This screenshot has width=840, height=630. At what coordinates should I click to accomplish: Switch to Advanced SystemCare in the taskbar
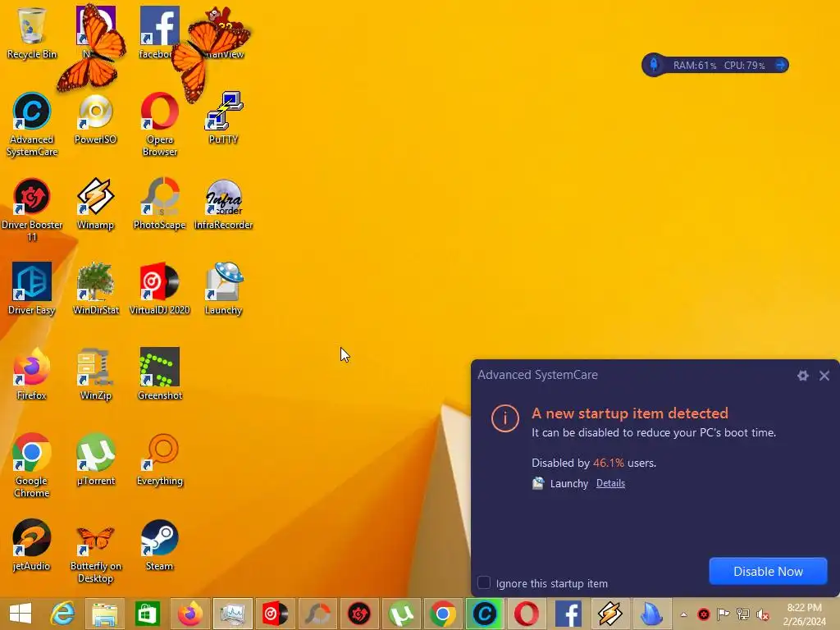pos(485,614)
